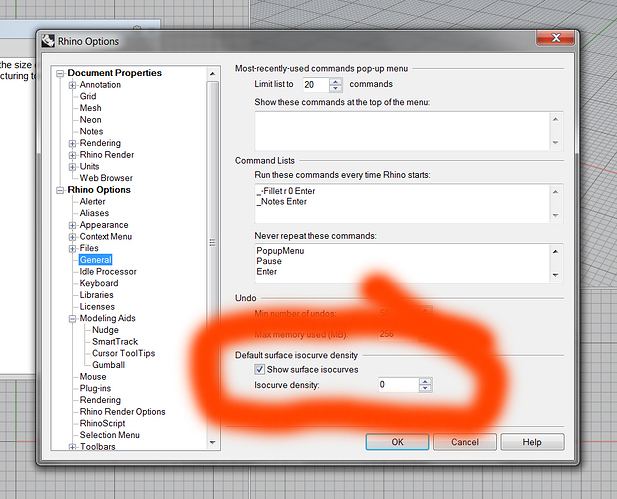Click the OK button

tap(397, 442)
